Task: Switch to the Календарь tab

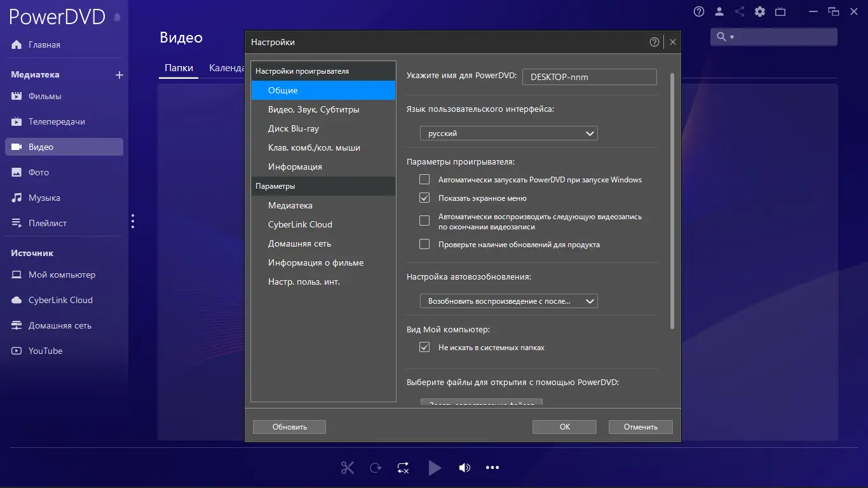Action: click(x=227, y=68)
